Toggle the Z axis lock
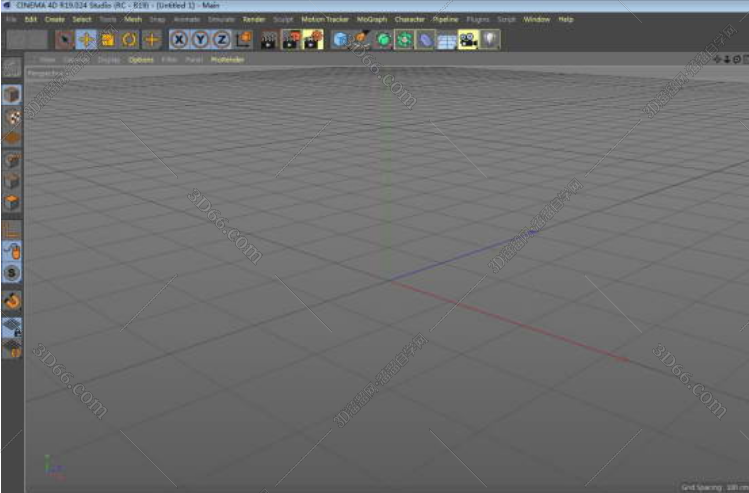 point(221,40)
